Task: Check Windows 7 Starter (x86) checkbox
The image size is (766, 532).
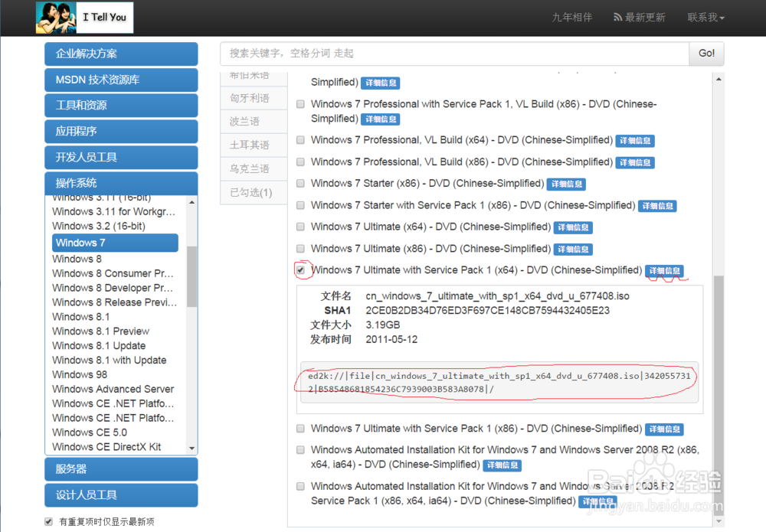Action: pos(300,183)
